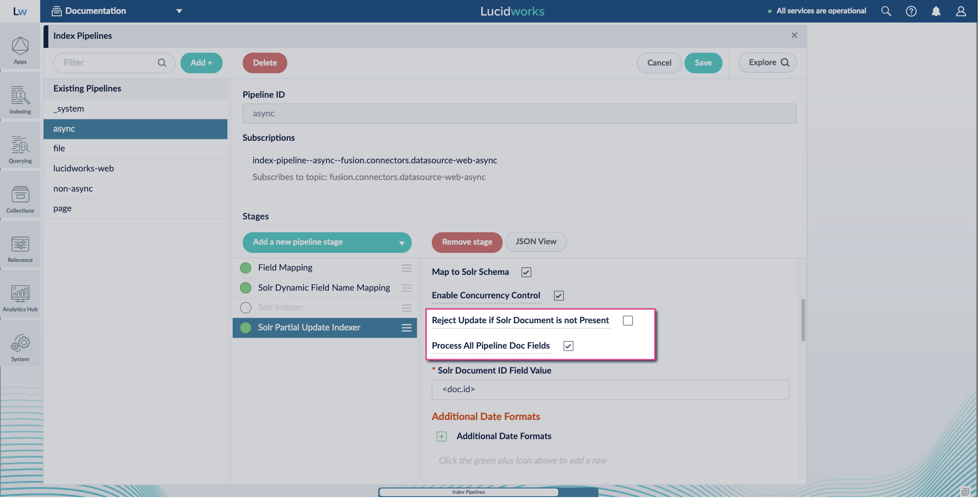The height and width of the screenshot is (499, 980).
Task: Click the Index Pipelines bottom panel tab
Action: [x=469, y=492]
